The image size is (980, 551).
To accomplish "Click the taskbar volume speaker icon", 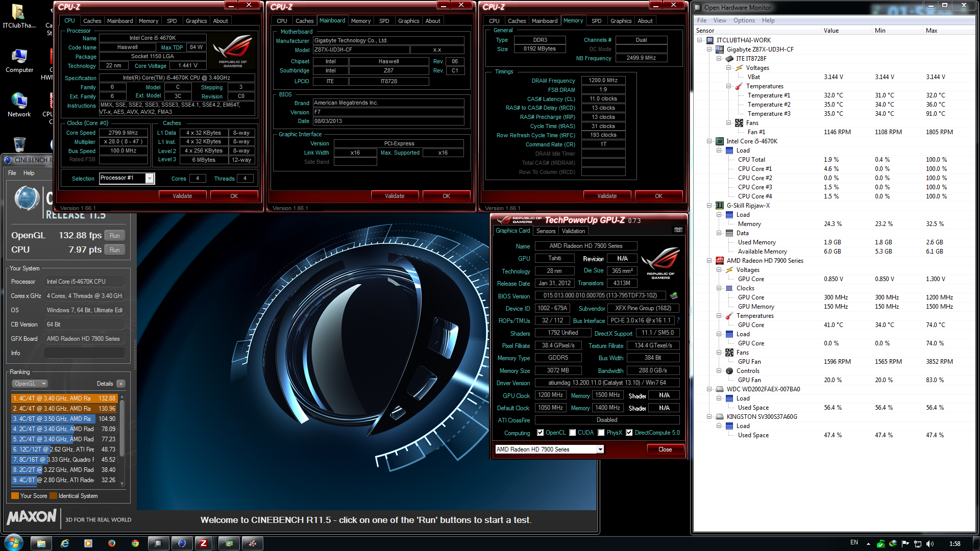I will click(x=929, y=544).
